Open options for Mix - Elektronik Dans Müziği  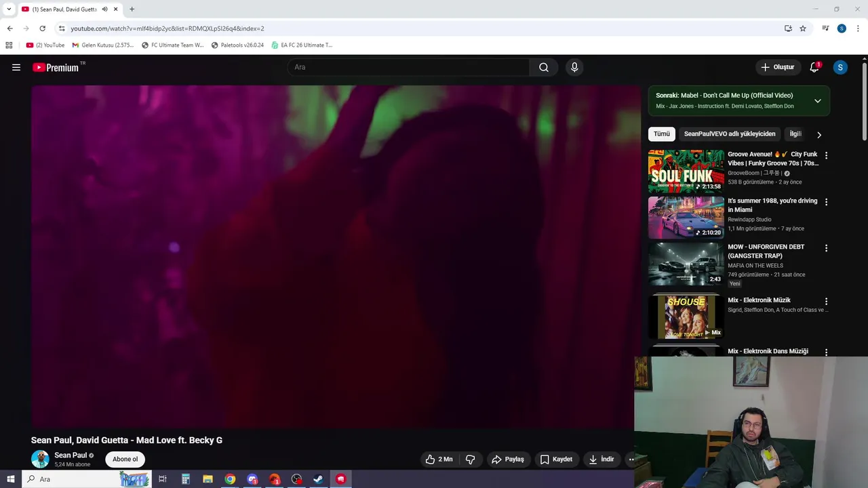pyautogui.click(x=826, y=352)
